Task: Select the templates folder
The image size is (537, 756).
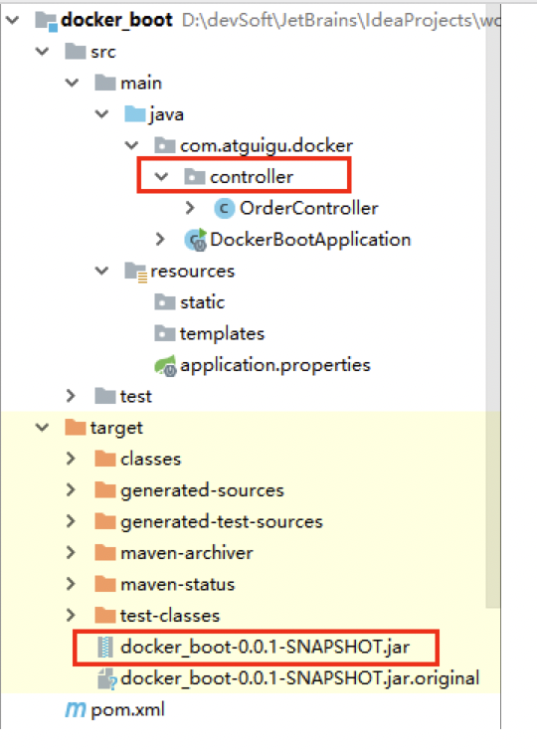Action: (209, 333)
